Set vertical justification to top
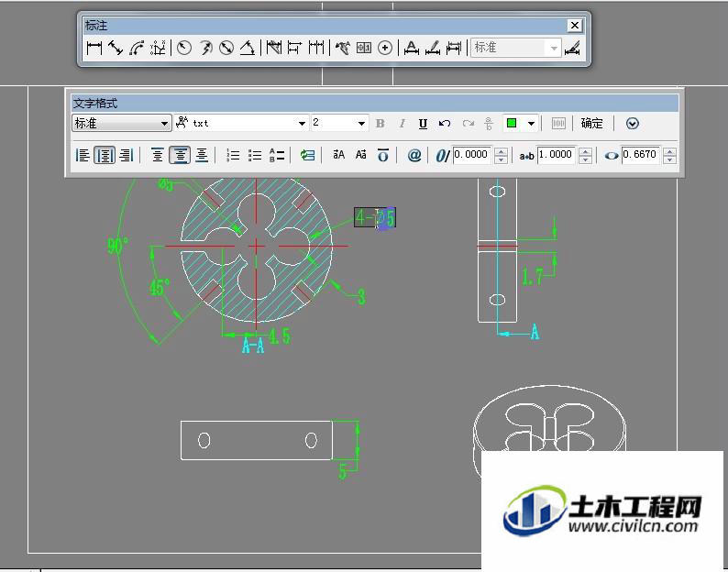 click(158, 155)
